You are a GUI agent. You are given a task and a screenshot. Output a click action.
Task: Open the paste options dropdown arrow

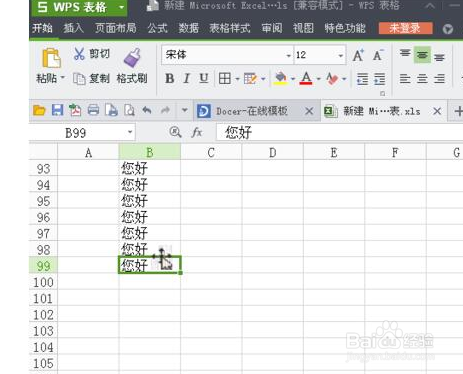click(x=63, y=78)
